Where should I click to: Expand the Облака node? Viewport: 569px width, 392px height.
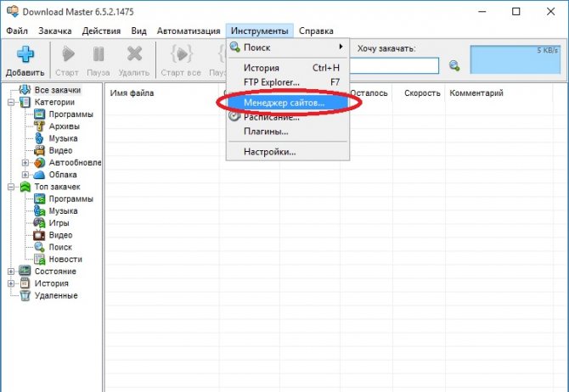pos(25,175)
